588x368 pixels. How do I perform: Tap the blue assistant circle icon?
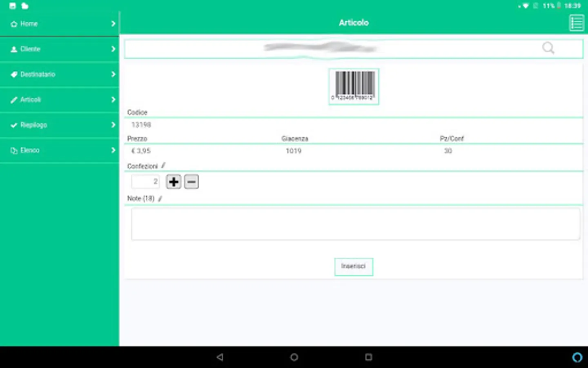pos(577,357)
